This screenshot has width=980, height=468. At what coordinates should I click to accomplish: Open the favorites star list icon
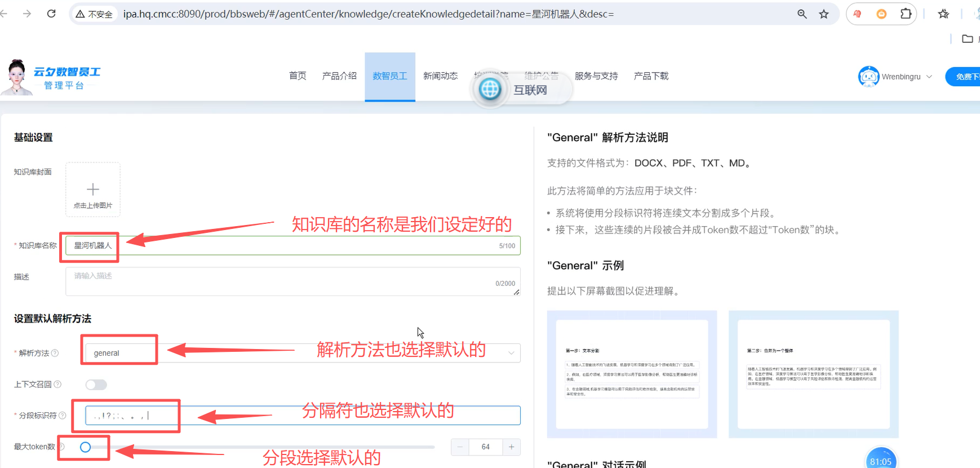[943, 14]
